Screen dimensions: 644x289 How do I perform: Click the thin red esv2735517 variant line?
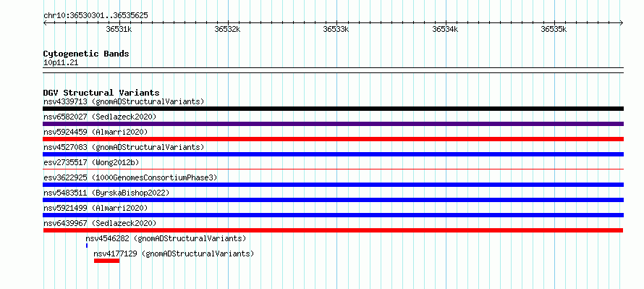tap(333, 169)
